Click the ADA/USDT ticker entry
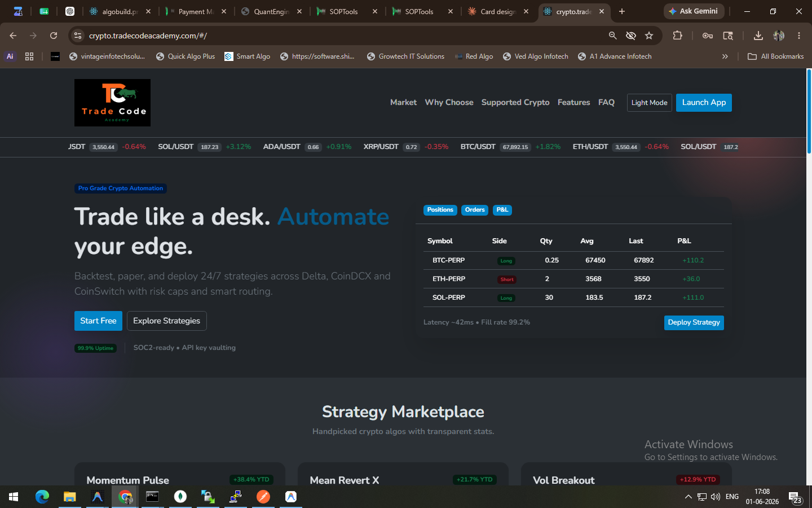812x508 pixels. (307, 147)
